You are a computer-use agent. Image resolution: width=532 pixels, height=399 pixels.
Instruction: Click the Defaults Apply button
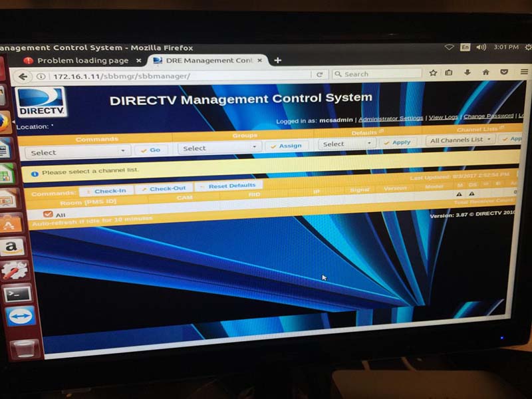[397, 142]
